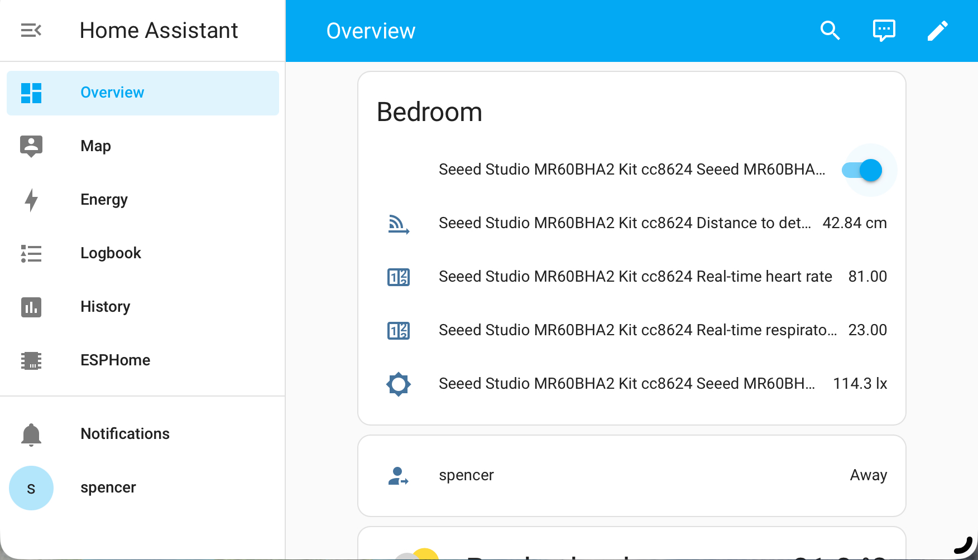
Task: Click the illuminance brightness sensor icon
Action: [x=399, y=384]
